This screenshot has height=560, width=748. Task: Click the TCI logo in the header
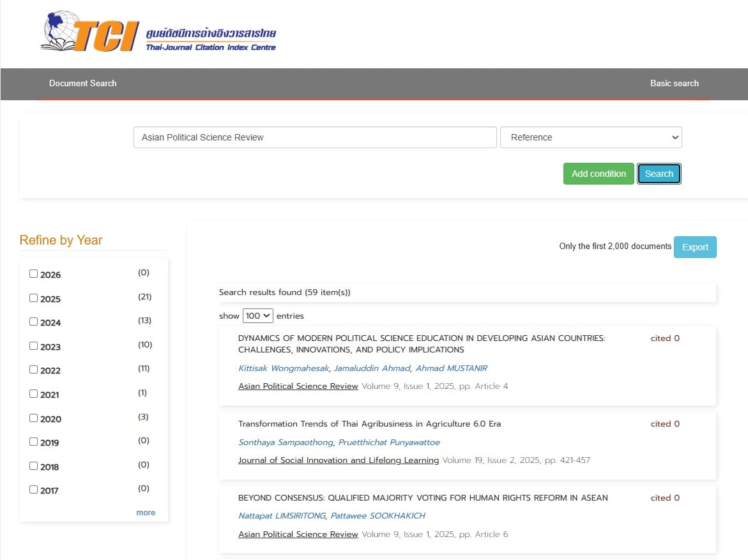156,32
